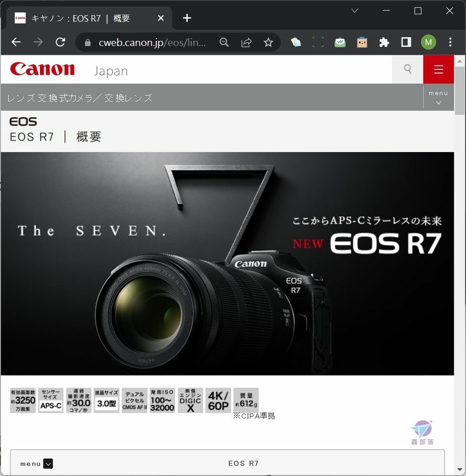Click the 約30.0コマ/秒 badge
Screen dimensions: 466x476
79,400
